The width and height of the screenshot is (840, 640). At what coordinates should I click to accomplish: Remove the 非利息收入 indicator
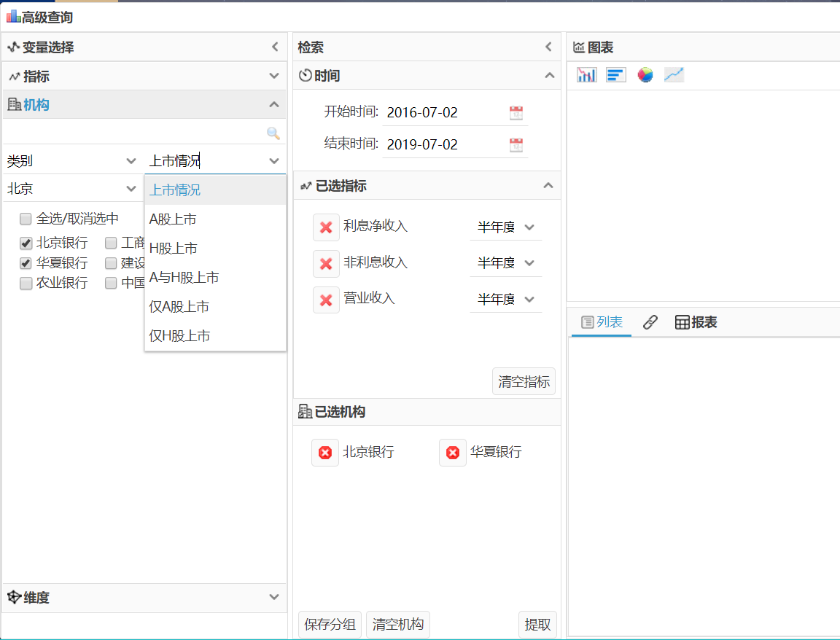coord(326,263)
